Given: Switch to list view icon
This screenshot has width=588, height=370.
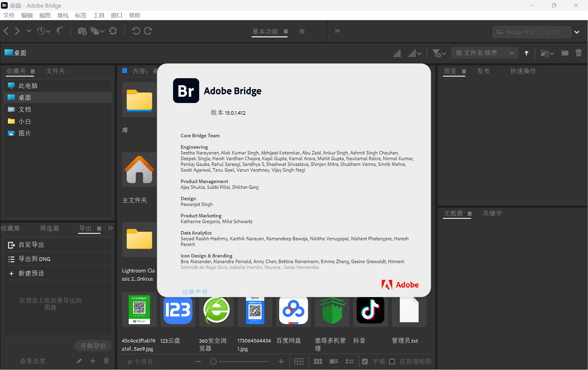Looking at the screenshot, I should pos(350,362).
